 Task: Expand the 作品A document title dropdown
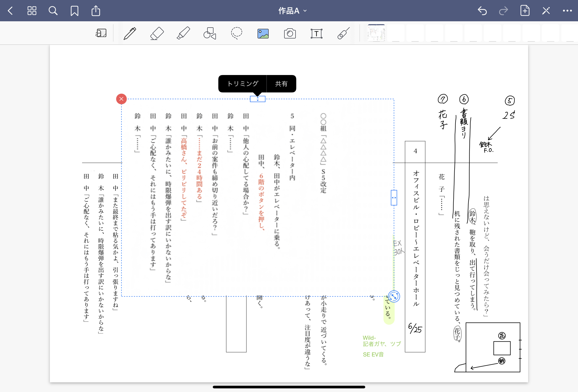292,11
